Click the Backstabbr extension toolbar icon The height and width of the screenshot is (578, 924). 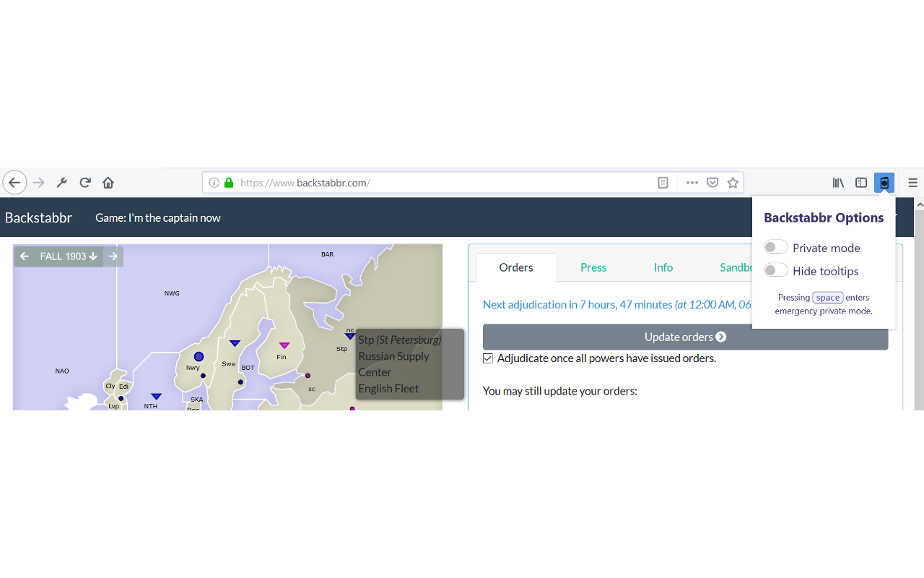click(884, 183)
